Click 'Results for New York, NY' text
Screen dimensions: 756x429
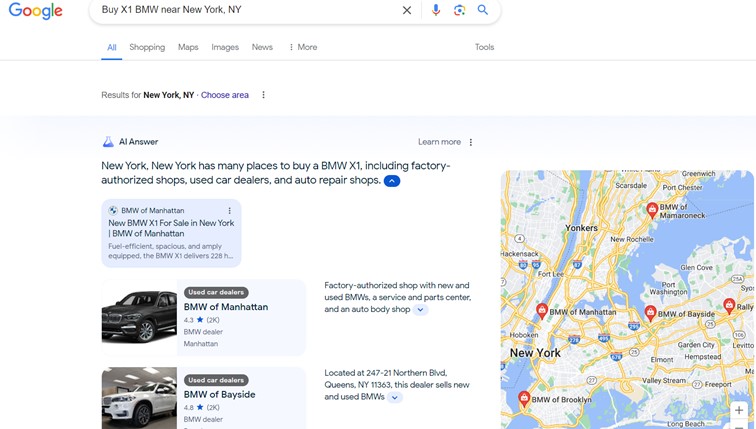click(x=148, y=95)
